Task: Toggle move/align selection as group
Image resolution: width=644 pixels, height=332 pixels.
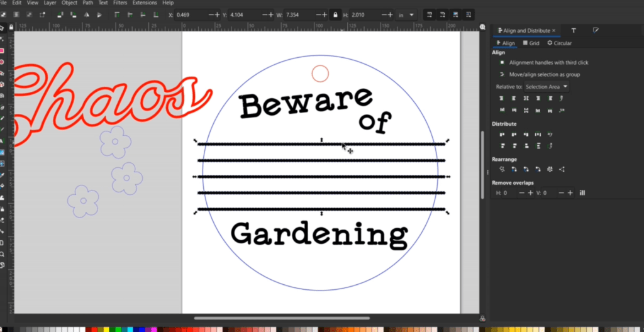Action: coord(502,75)
